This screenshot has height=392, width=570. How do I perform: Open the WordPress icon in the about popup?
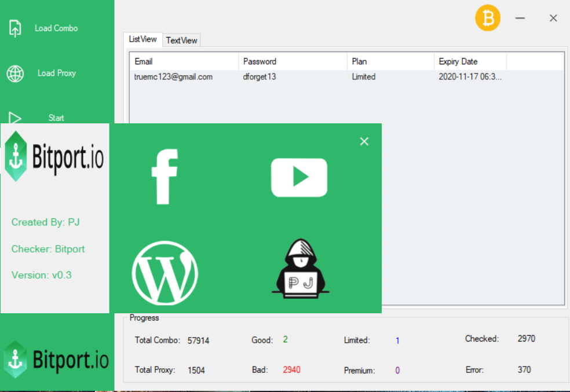tap(165, 273)
